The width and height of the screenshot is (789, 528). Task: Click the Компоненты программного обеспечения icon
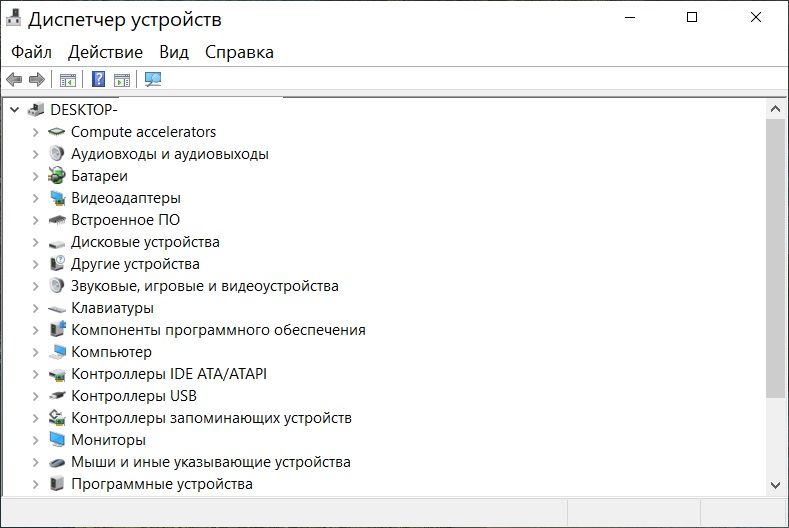coord(58,329)
